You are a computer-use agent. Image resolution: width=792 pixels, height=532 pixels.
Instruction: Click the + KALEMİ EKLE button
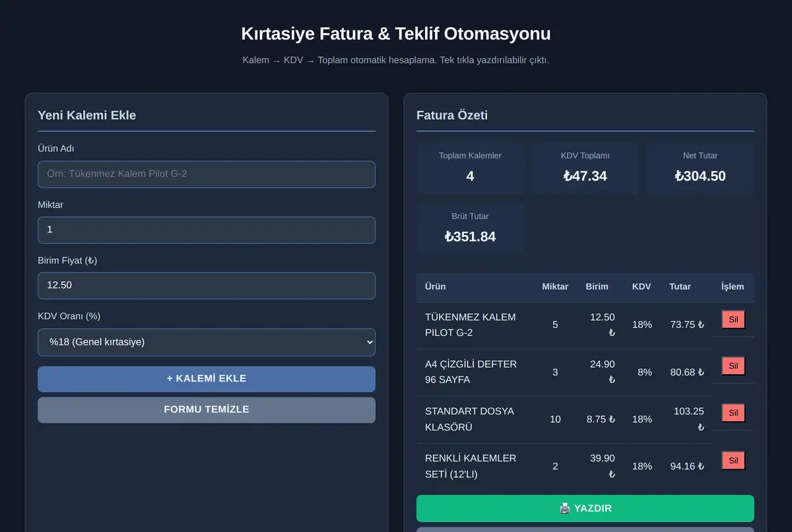207,379
